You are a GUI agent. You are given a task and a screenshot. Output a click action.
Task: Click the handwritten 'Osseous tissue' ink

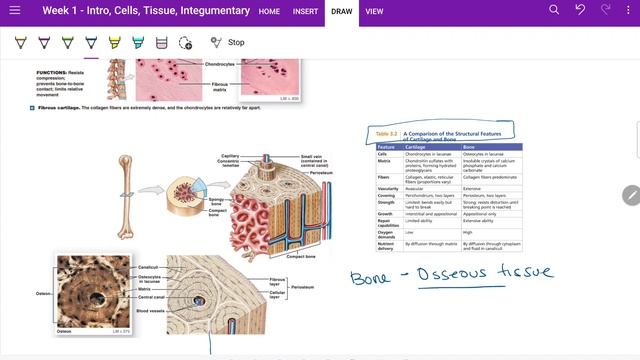(x=485, y=273)
